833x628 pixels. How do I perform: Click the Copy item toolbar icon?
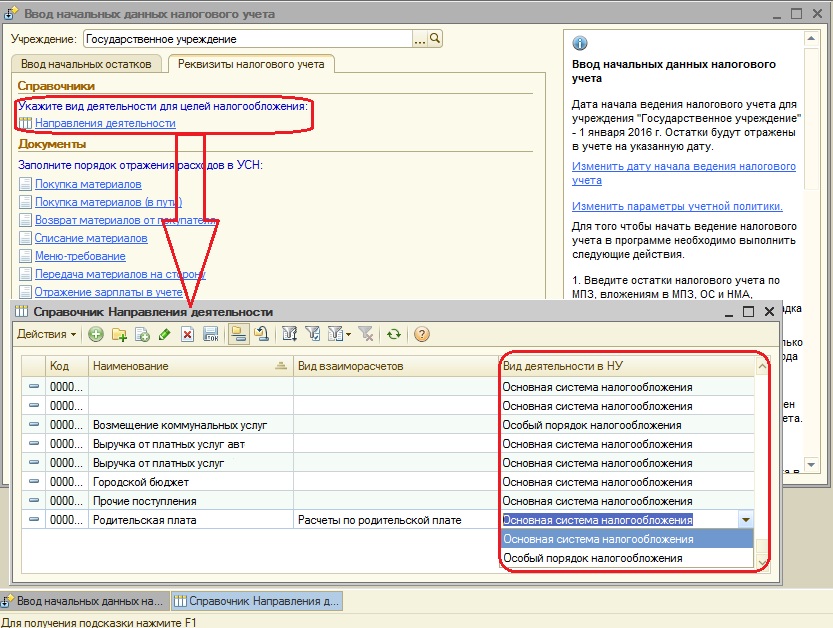tap(142, 335)
